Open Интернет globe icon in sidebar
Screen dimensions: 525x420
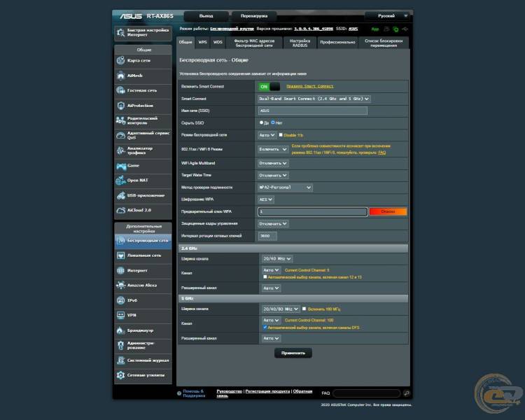point(120,270)
